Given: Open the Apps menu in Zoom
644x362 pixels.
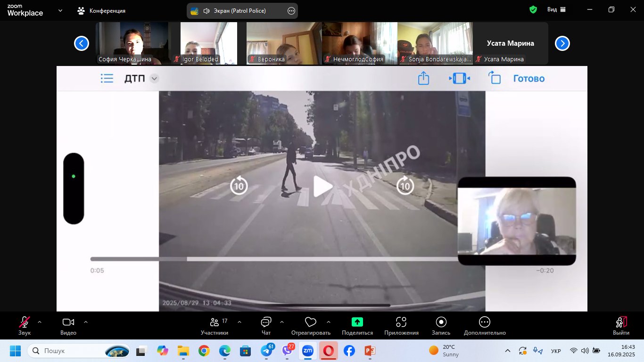Looking at the screenshot, I should tap(401, 326).
